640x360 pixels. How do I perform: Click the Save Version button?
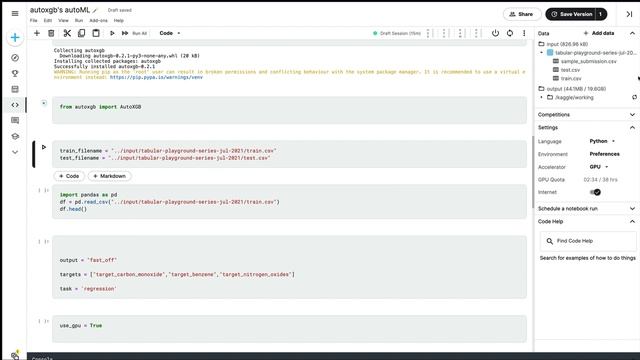571,14
